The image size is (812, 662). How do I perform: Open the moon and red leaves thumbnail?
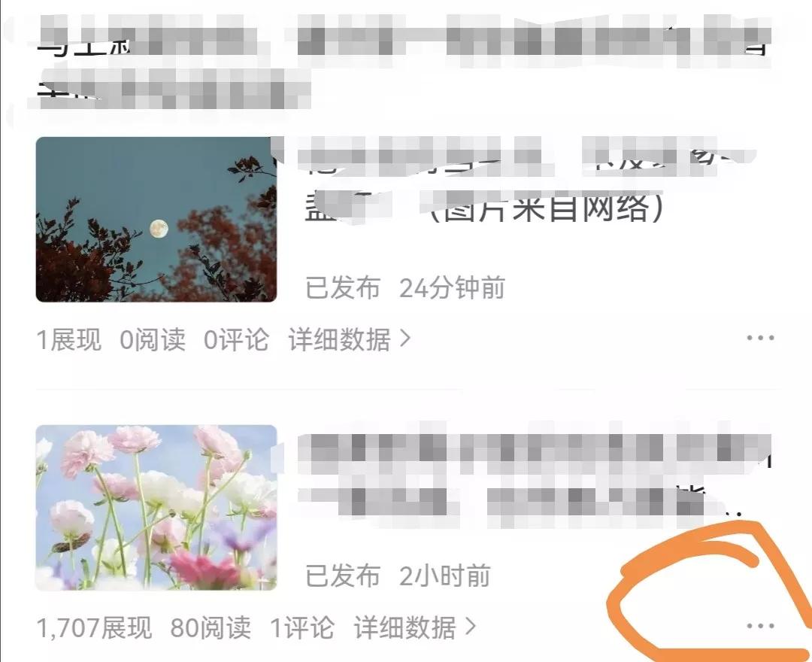pyautogui.click(x=156, y=220)
